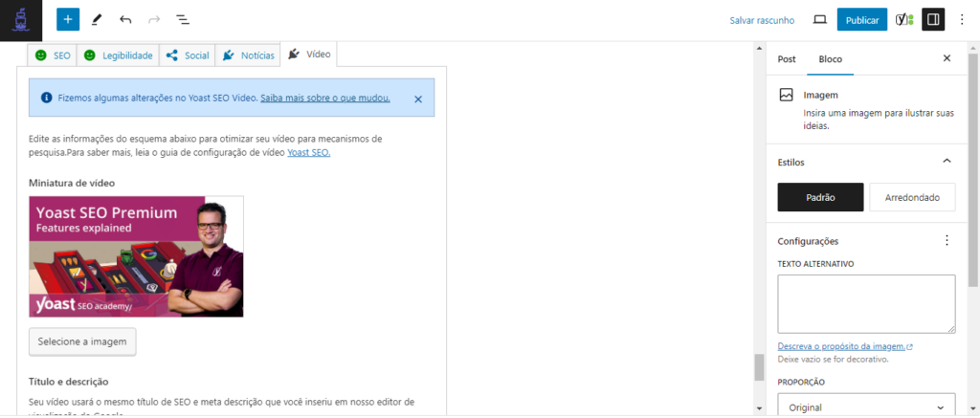Switch to the Notícias tab

(x=248, y=55)
